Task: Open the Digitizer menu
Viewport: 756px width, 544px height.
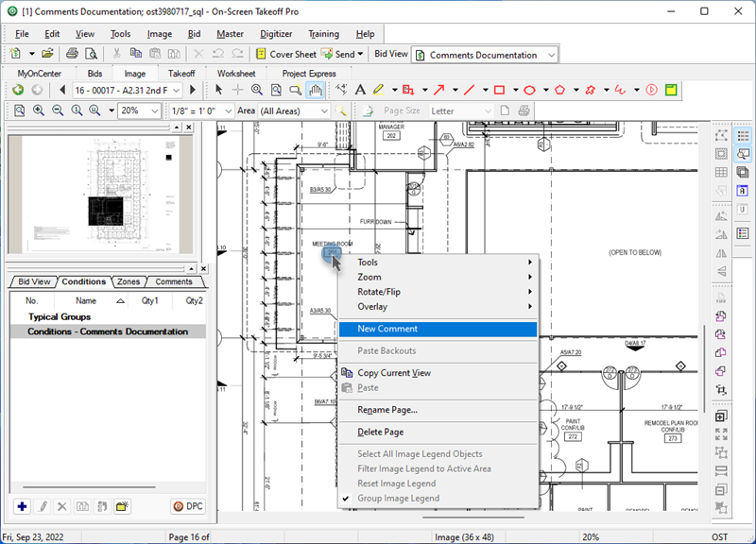Action: pyautogui.click(x=276, y=34)
